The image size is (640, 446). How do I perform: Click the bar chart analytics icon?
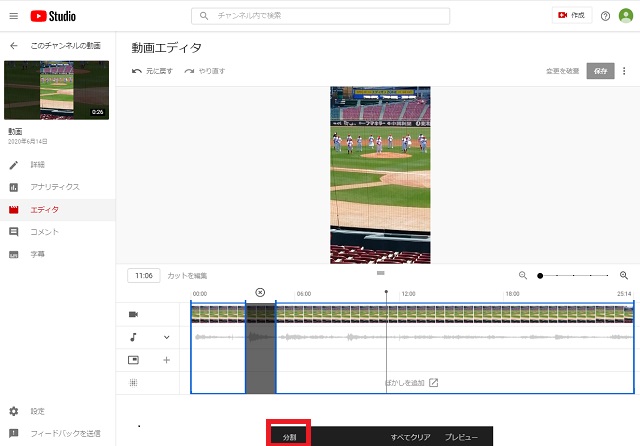13,187
